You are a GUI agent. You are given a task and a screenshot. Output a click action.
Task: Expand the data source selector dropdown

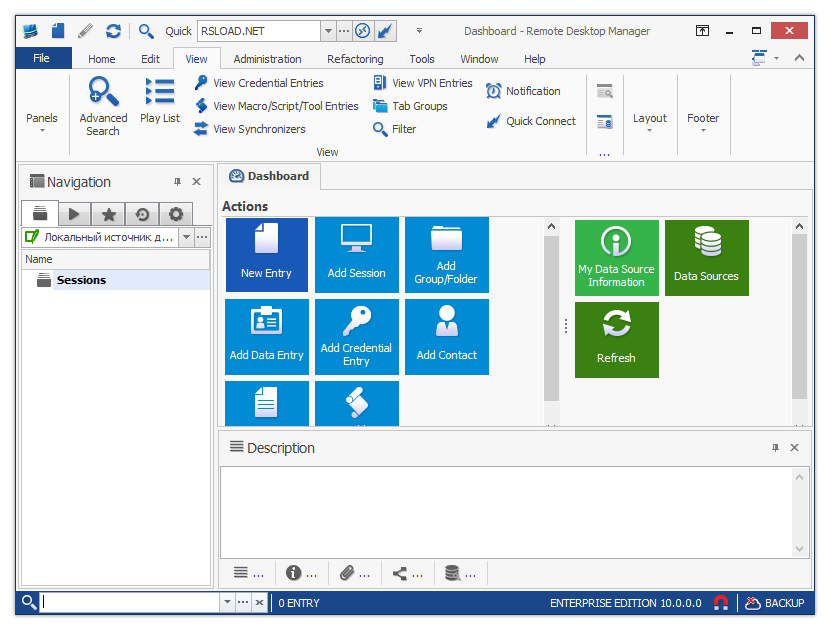185,237
